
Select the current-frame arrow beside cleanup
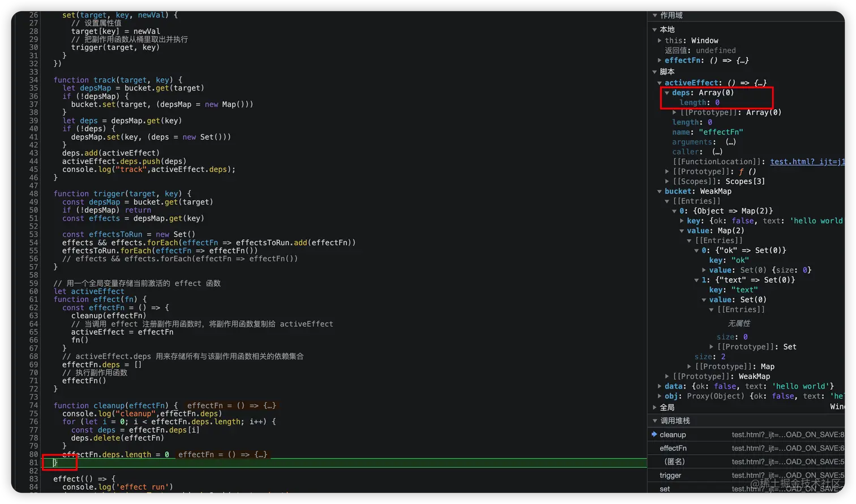(x=654, y=434)
